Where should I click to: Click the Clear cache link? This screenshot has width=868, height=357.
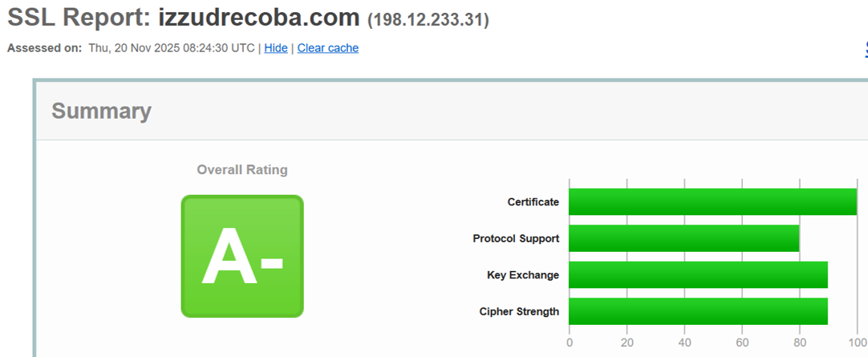tap(328, 48)
